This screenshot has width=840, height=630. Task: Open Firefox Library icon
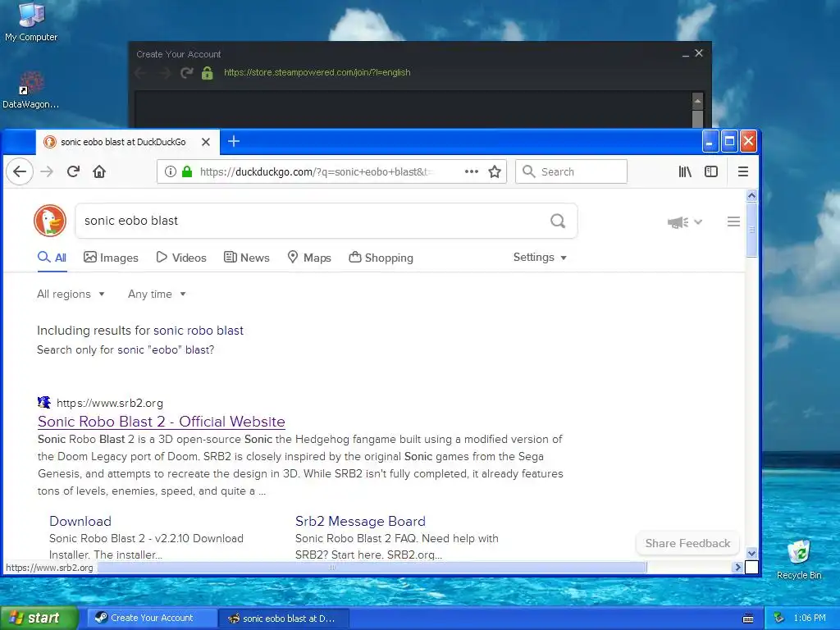pos(685,171)
